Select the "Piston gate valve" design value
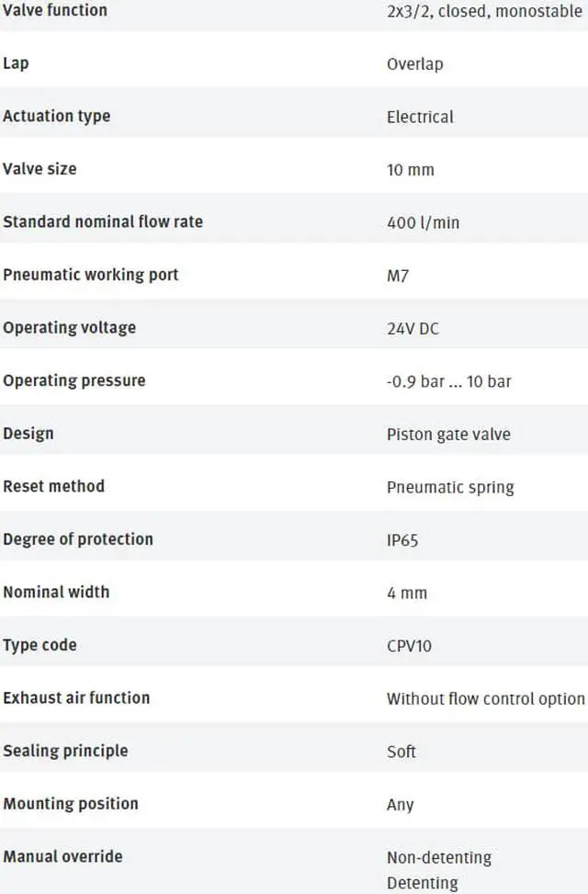This screenshot has width=588, height=894. point(448,435)
